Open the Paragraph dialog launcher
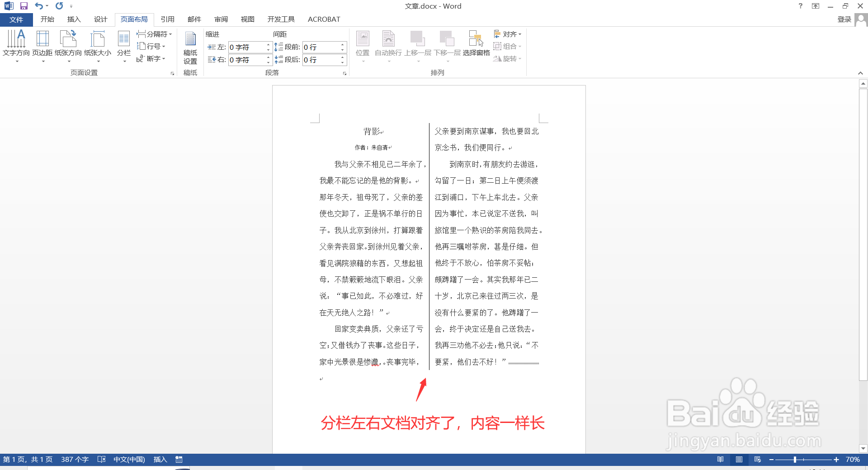The width and height of the screenshot is (868, 470). point(344,73)
